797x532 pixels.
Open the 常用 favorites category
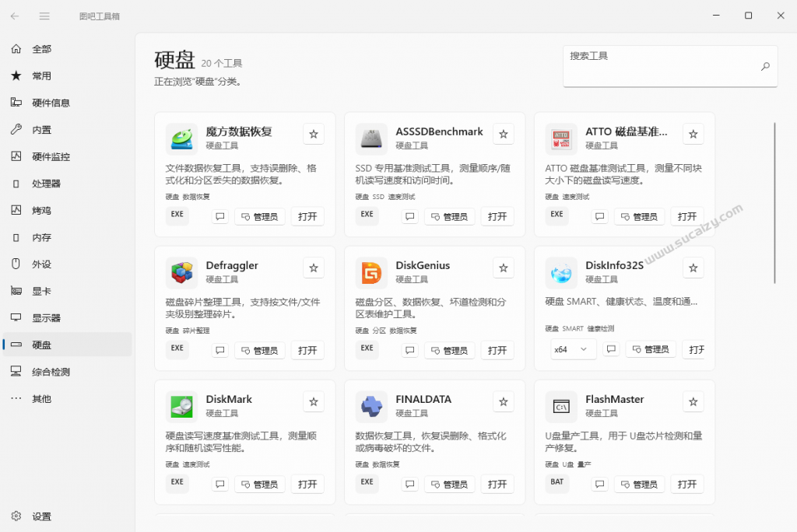point(67,75)
